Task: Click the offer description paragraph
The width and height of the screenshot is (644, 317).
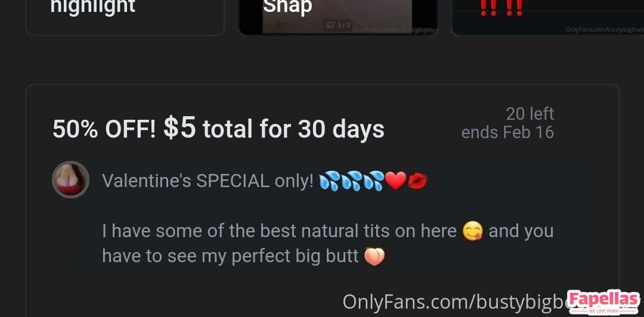Action: [328, 244]
